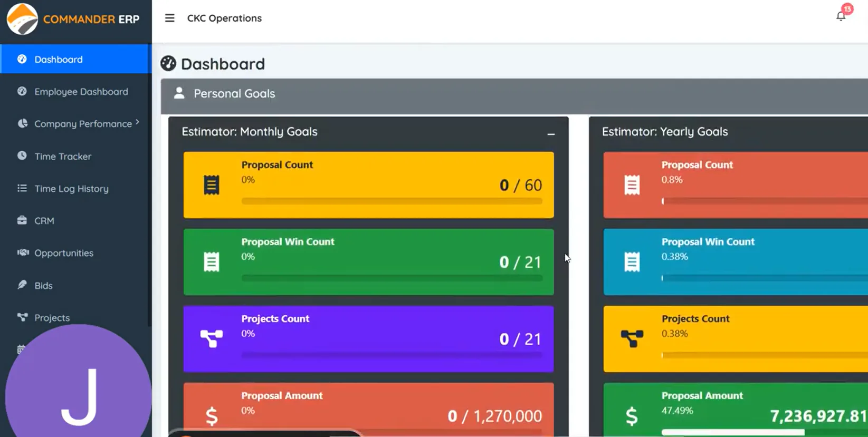Go to Time Tracker page

(x=74, y=156)
